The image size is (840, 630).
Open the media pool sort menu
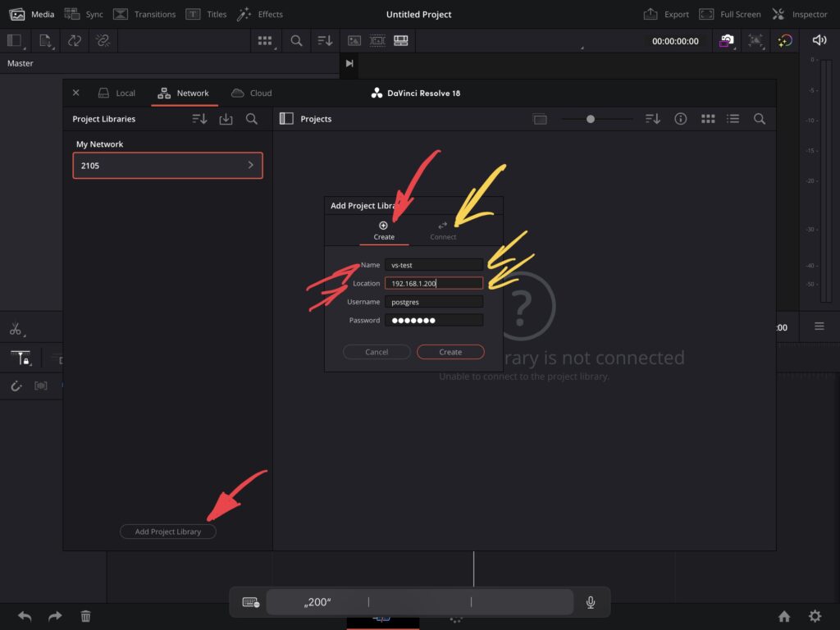[325, 41]
